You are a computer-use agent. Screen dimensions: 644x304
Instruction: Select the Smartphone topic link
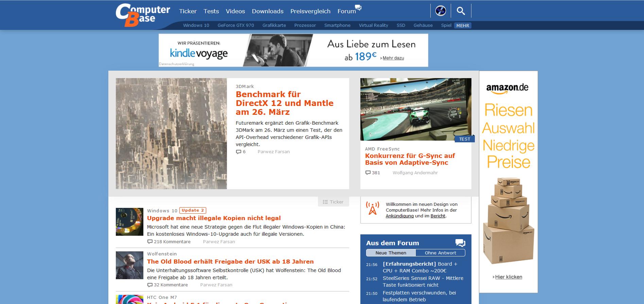pyautogui.click(x=337, y=25)
